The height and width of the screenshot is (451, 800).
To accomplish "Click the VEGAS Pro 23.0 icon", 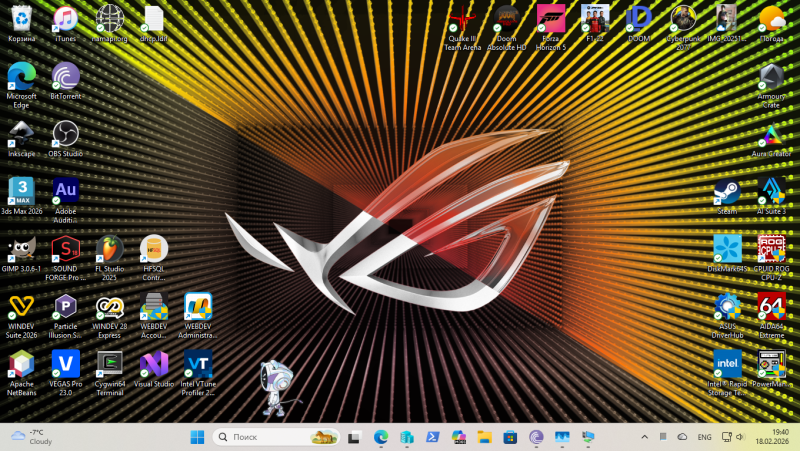I will tap(66, 364).
